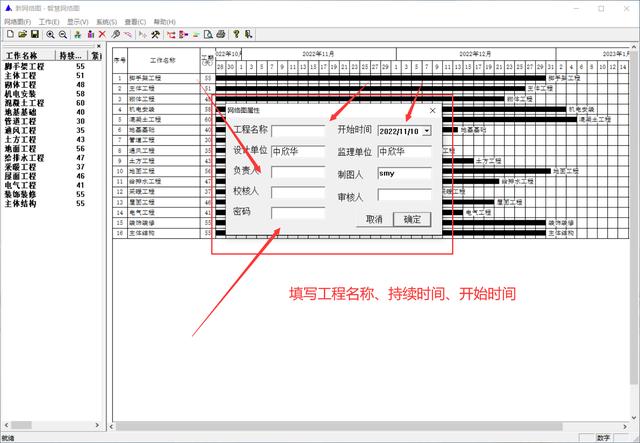Click the 制图人 field containing smy
This screenshot has width=640, height=443.
(404, 173)
